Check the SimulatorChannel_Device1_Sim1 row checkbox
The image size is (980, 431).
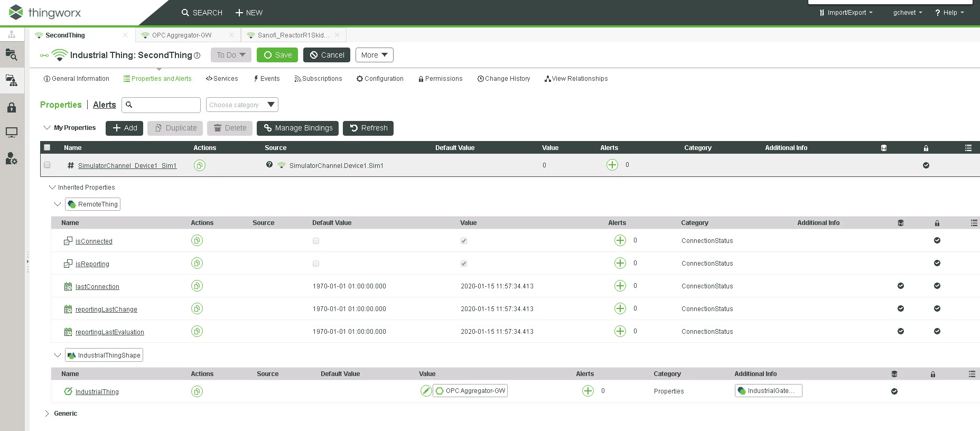click(47, 165)
